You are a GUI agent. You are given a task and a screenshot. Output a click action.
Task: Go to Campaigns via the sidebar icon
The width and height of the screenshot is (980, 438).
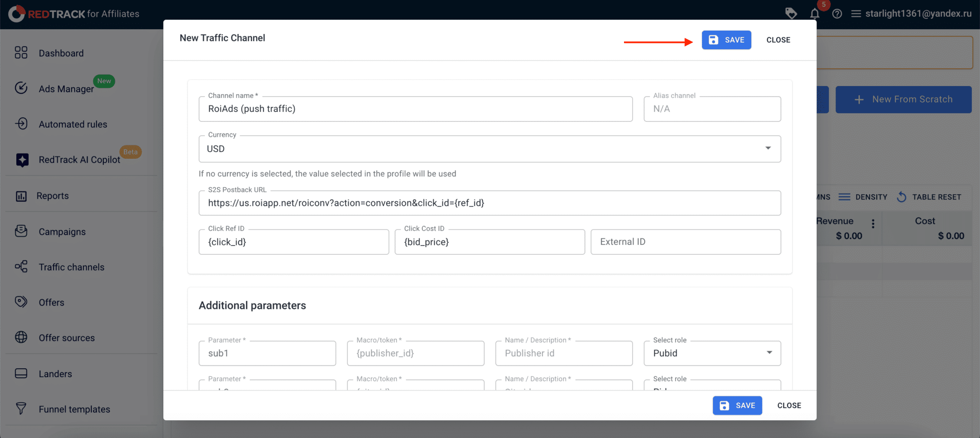pyautogui.click(x=21, y=231)
